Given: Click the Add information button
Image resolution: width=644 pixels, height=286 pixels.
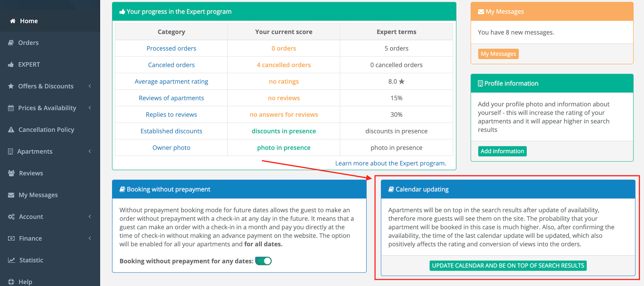Looking at the screenshot, I should click(x=502, y=151).
